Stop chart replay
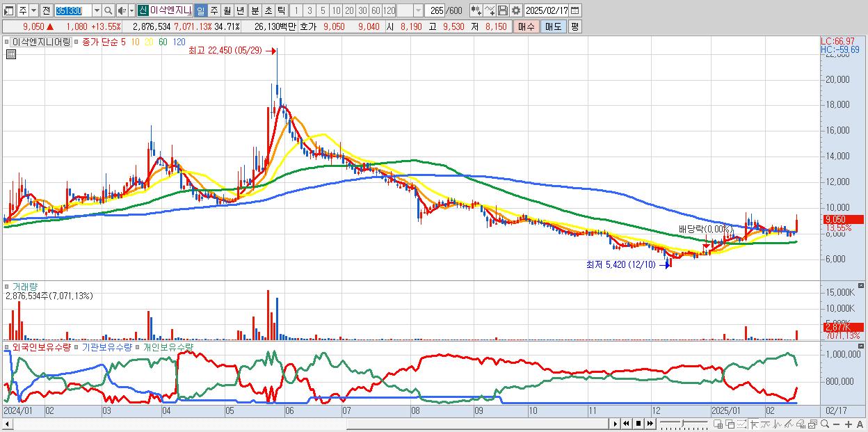868x432 pixels. [638, 424]
